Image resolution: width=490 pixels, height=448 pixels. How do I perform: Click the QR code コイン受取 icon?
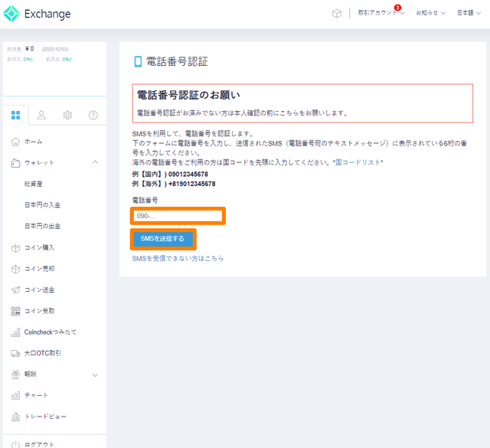pos(15,311)
